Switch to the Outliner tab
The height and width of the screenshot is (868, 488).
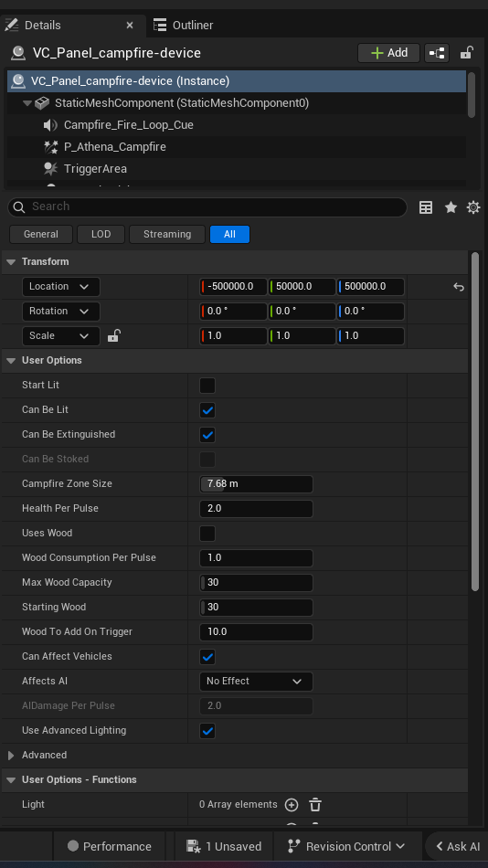tap(184, 26)
